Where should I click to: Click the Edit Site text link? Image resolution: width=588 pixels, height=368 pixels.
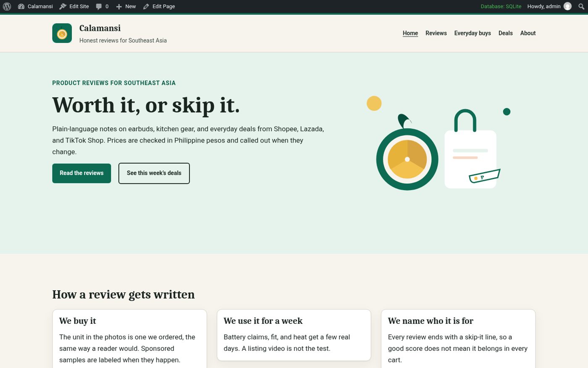(79, 6)
